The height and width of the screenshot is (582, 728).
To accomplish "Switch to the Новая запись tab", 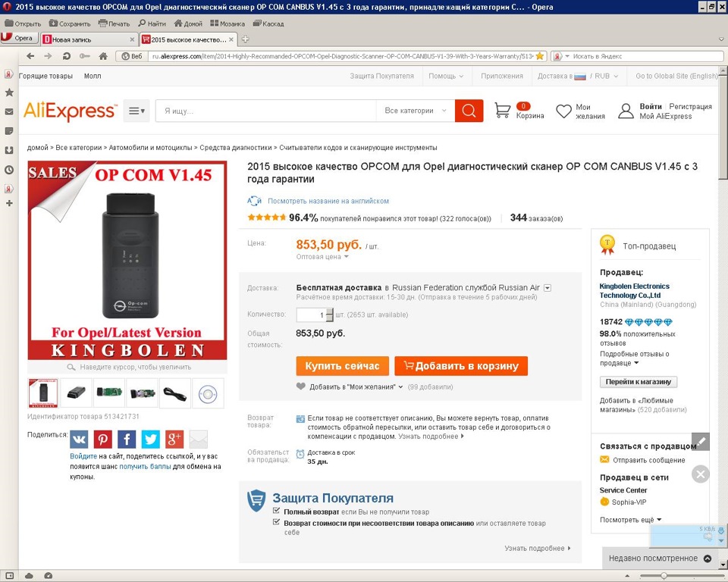I will 88,39.
